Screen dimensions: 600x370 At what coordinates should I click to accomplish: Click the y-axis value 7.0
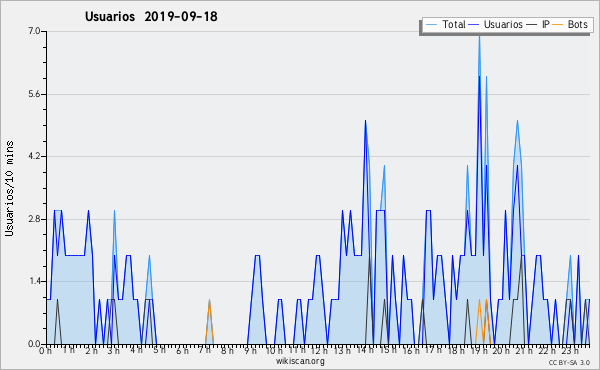tap(34, 31)
